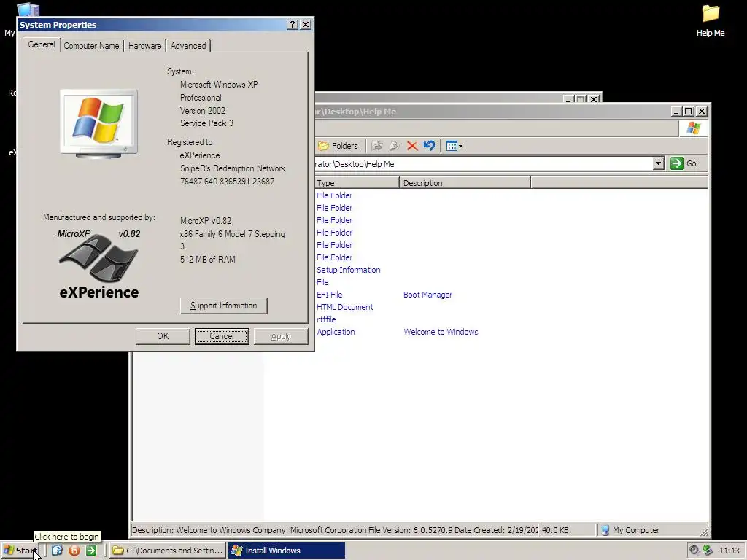Select the EFI File Boot Manager row

click(384, 295)
